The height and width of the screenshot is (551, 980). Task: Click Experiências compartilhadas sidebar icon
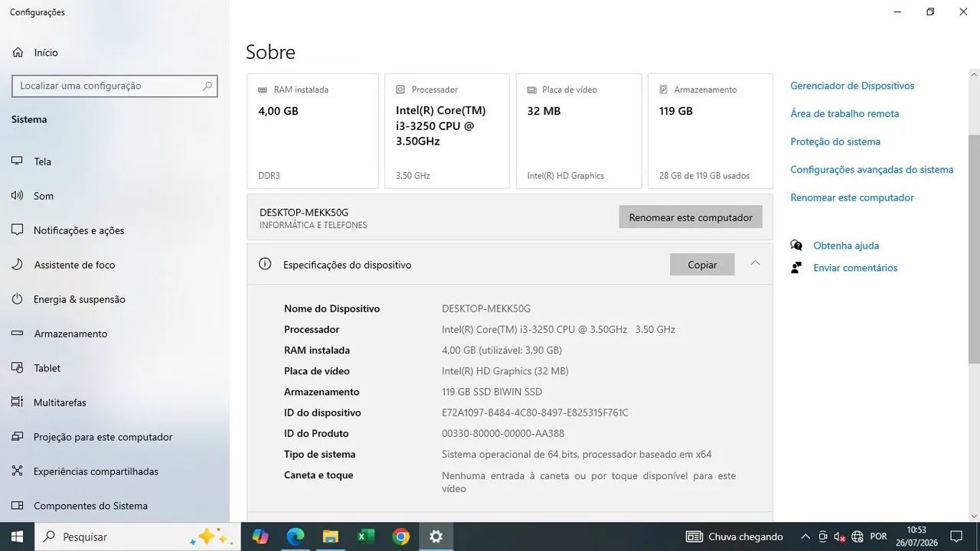(17, 471)
